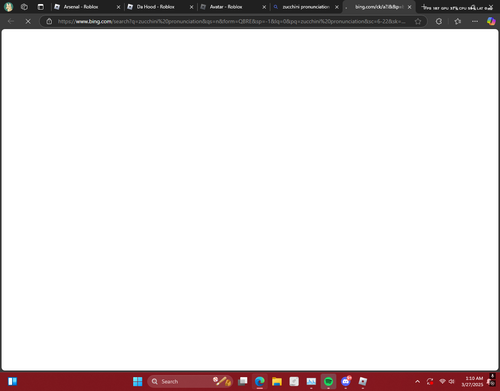Open the Favorites list toolbar icon
500x391 pixels.
(458, 21)
